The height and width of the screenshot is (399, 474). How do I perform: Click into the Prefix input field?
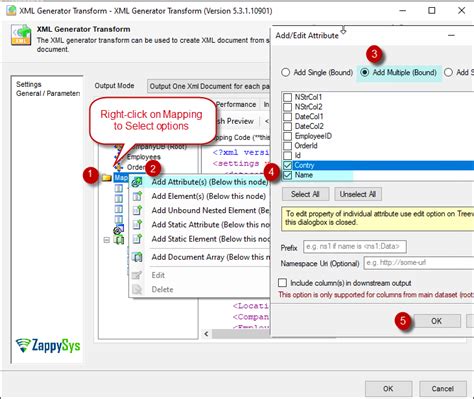[x=355, y=247]
